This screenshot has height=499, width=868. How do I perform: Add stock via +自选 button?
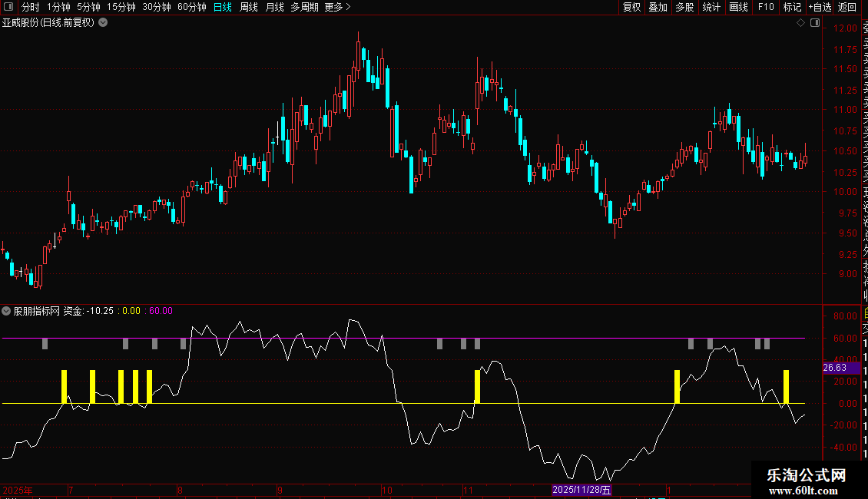click(x=820, y=7)
